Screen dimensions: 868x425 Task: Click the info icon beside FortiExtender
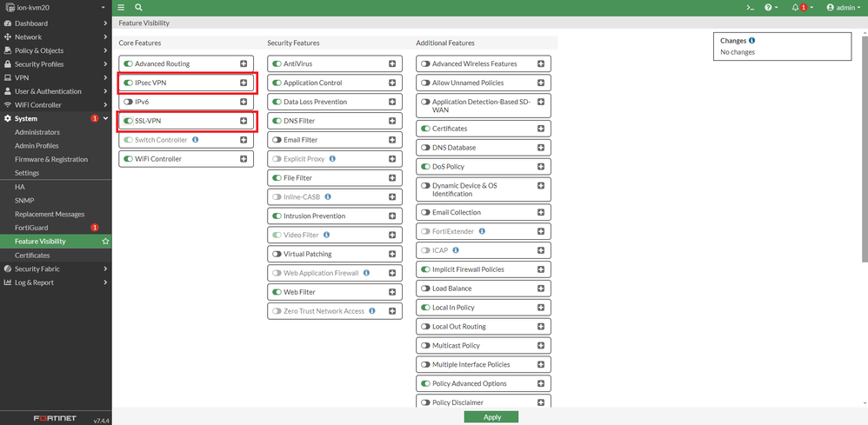(x=482, y=231)
